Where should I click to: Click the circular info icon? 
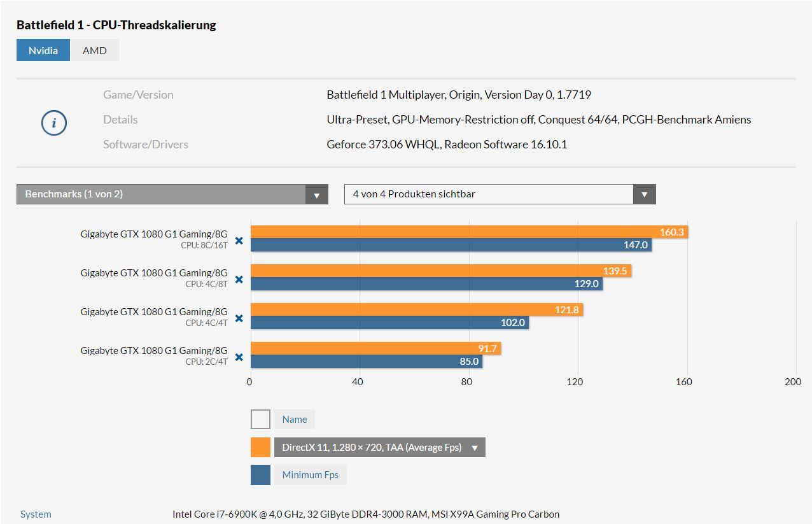[x=54, y=123]
